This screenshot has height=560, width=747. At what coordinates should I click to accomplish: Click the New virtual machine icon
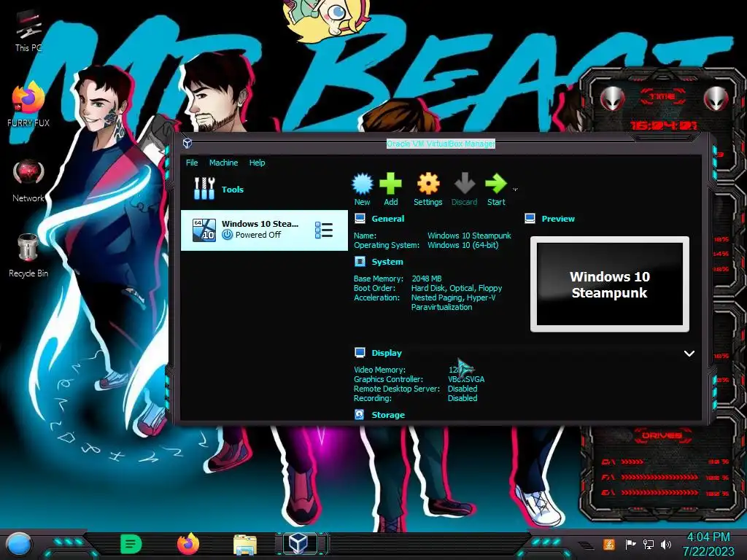pyautogui.click(x=362, y=184)
